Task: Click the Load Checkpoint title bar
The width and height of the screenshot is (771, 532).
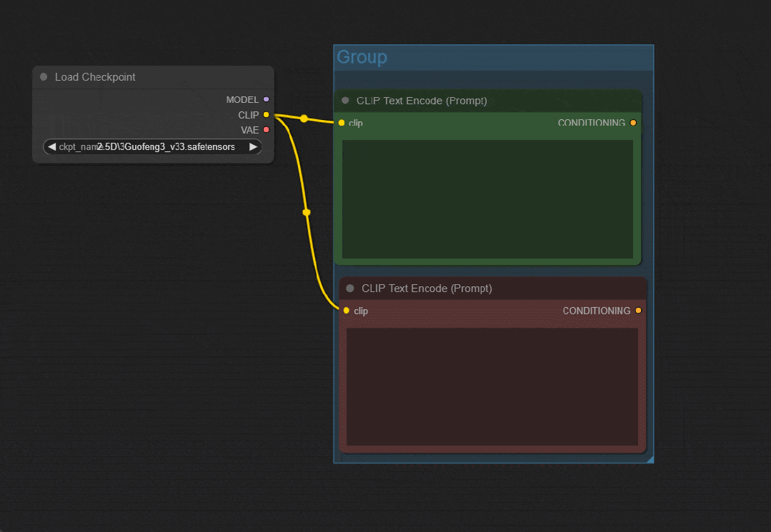Action: click(154, 77)
